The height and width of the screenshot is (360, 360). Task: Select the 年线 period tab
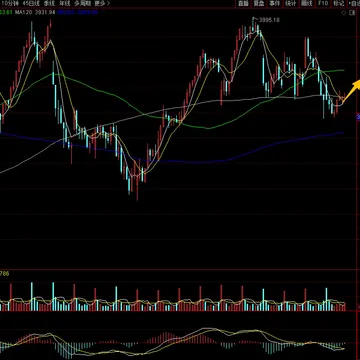click(x=63, y=3)
